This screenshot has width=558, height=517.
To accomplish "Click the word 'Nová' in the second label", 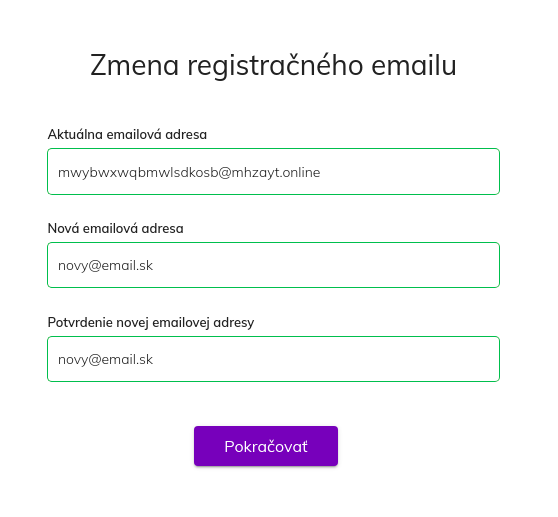I will pyautogui.click(x=63, y=228).
